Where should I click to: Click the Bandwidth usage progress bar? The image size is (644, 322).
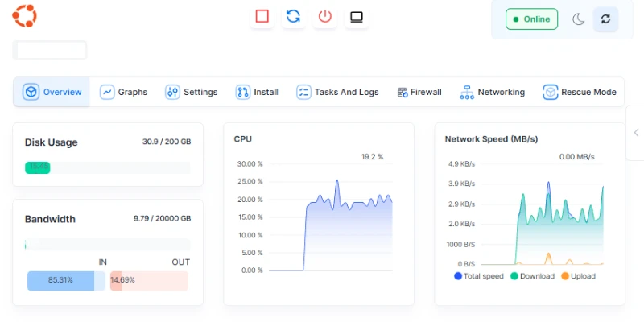click(x=108, y=245)
